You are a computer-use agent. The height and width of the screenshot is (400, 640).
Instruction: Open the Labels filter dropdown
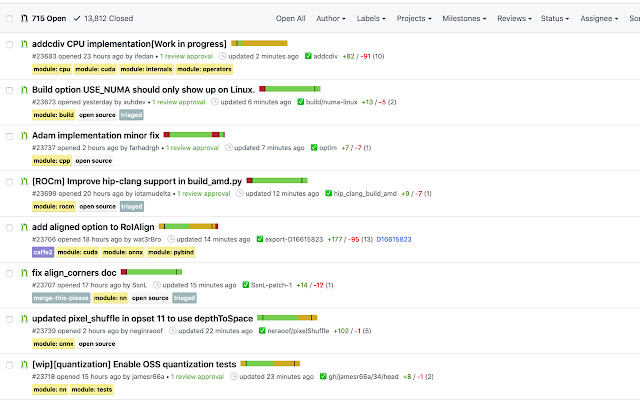pos(371,18)
